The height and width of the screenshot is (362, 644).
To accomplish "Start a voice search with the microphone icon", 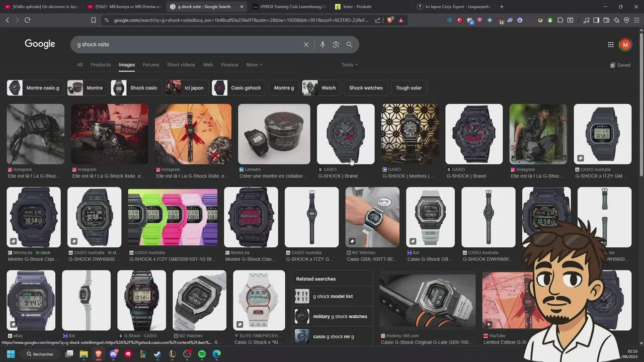I will click(323, 45).
